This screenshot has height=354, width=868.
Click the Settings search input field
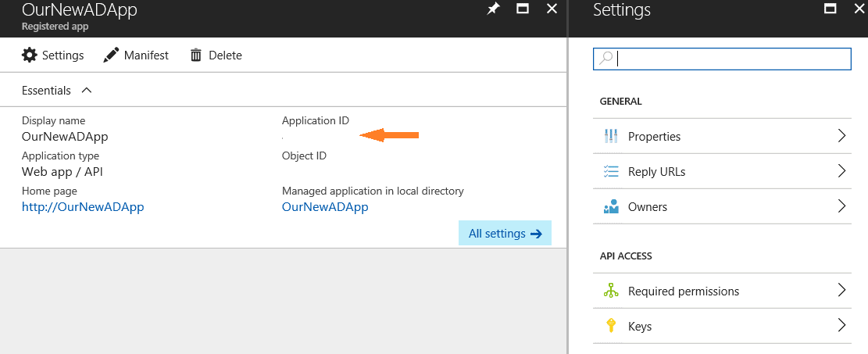point(722,59)
